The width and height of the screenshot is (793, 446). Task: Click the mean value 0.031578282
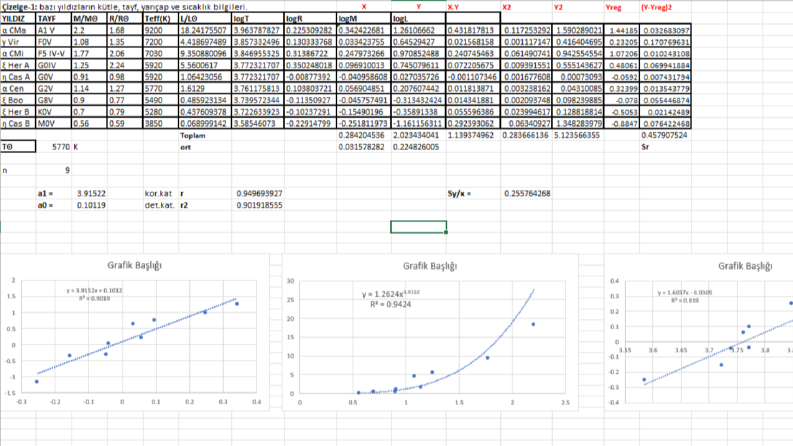pos(364,147)
